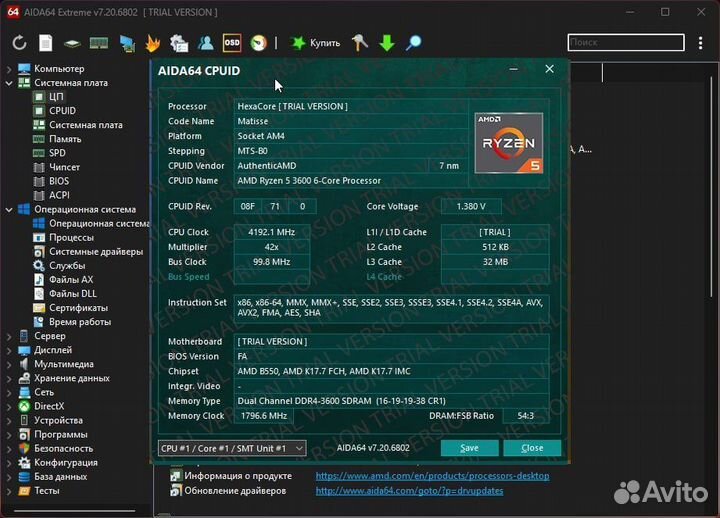Click the Save button

pyautogui.click(x=469, y=448)
